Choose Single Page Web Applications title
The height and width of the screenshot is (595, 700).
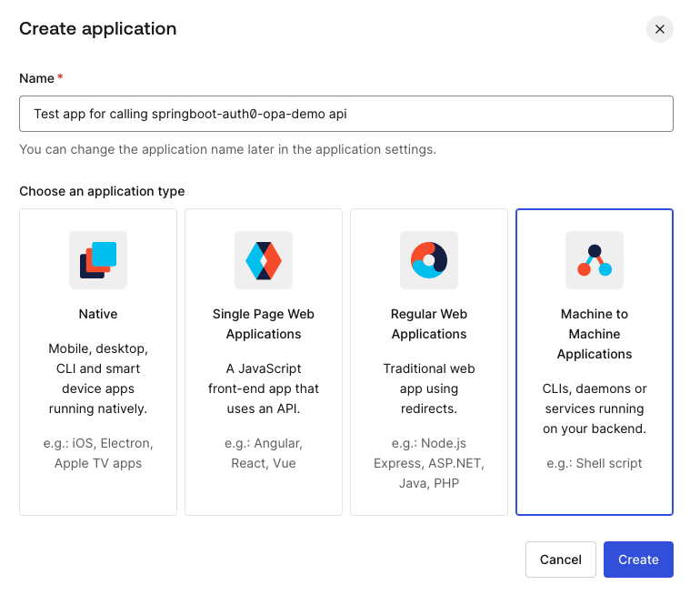(264, 324)
